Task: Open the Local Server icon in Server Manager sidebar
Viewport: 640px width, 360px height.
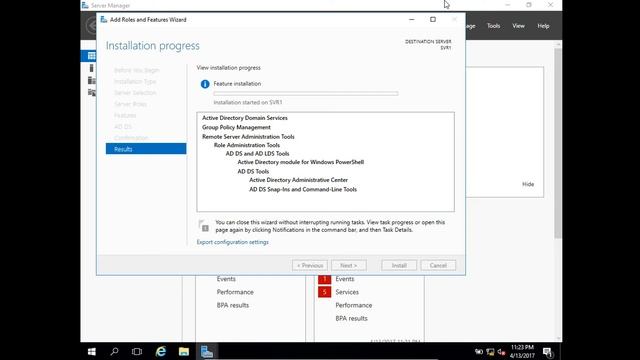Action: click(x=91, y=68)
